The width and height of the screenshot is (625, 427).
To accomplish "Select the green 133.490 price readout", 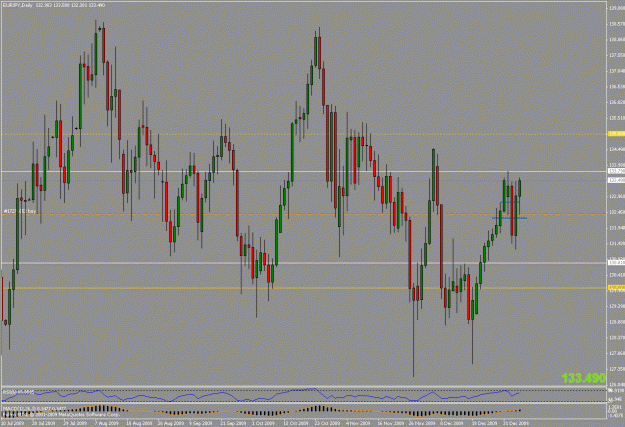I will pyautogui.click(x=584, y=378).
